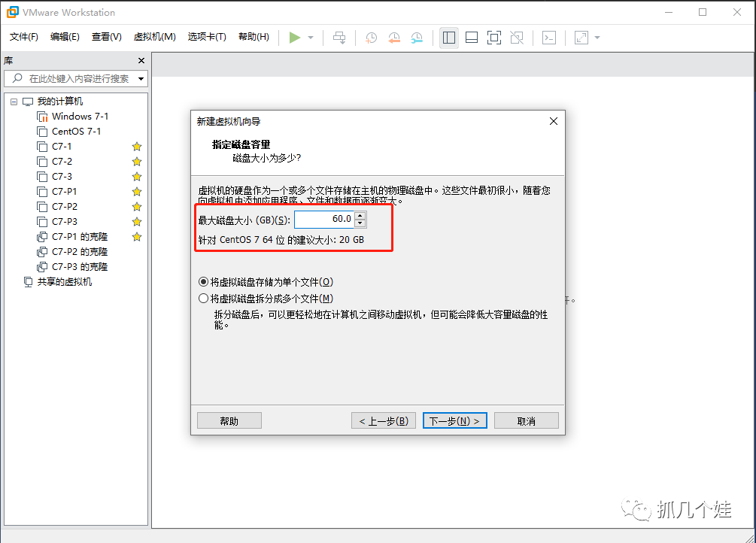Screen dimensions: 756x543
Task: Select the C7-2 virtual machine
Action: click(x=62, y=162)
